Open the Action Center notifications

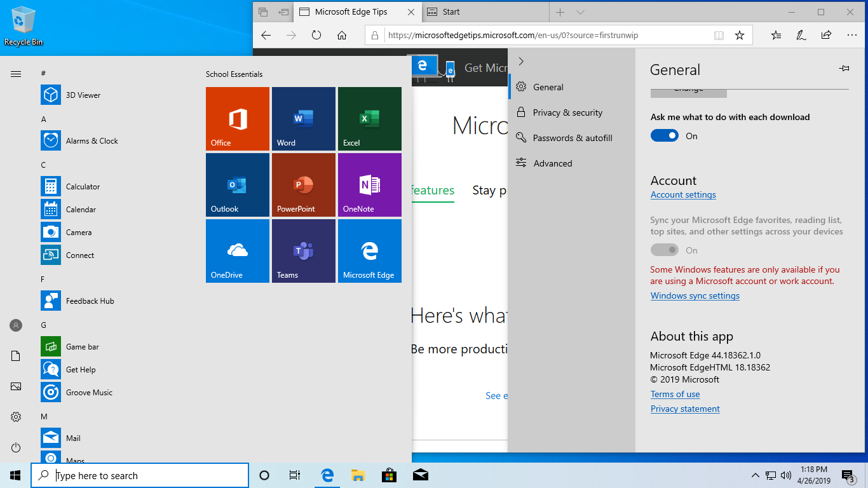[x=848, y=475]
